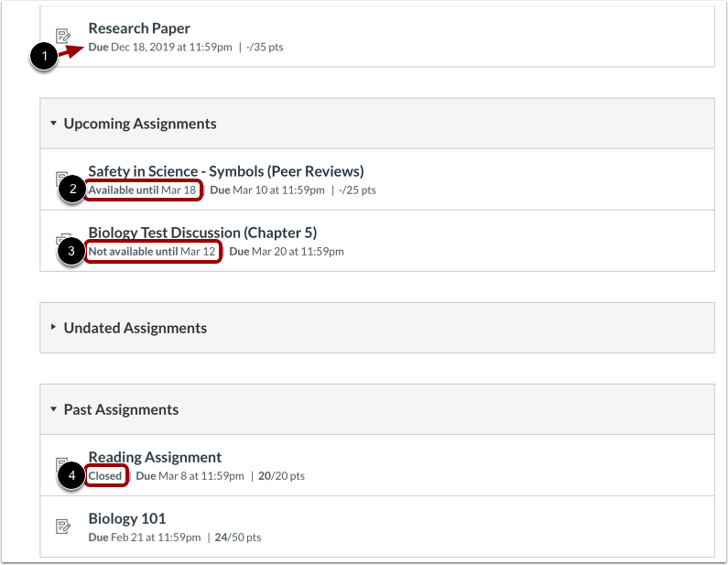Click the Past Assignments header title
The height and width of the screenshot is (565, 728).
pos(121,409)
